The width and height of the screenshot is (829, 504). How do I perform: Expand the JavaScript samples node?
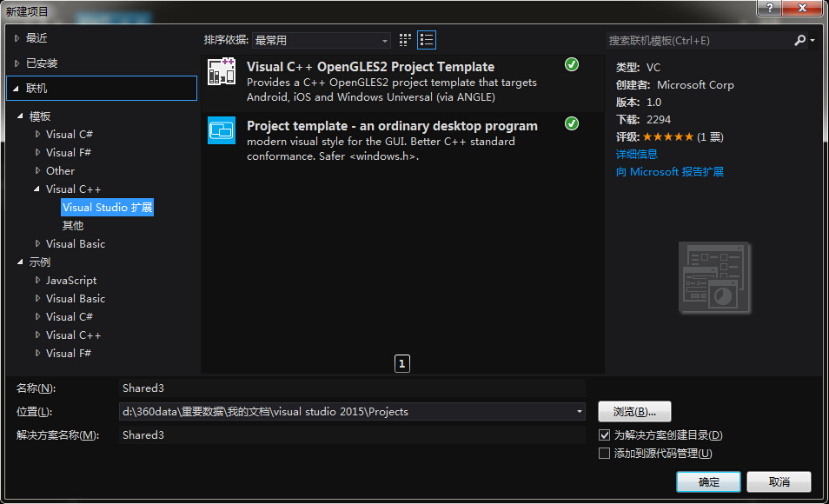click(37, 281)
